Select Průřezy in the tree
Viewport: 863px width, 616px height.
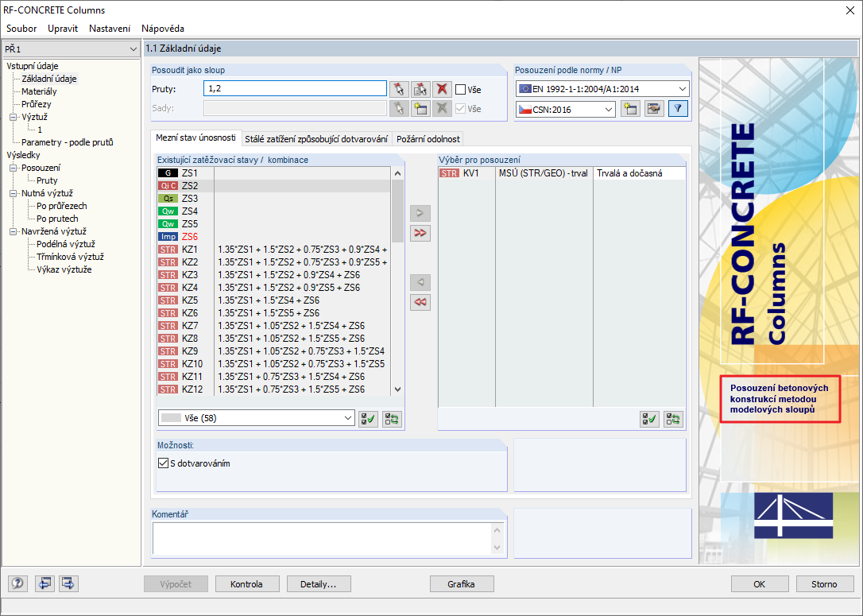[37, 104]
